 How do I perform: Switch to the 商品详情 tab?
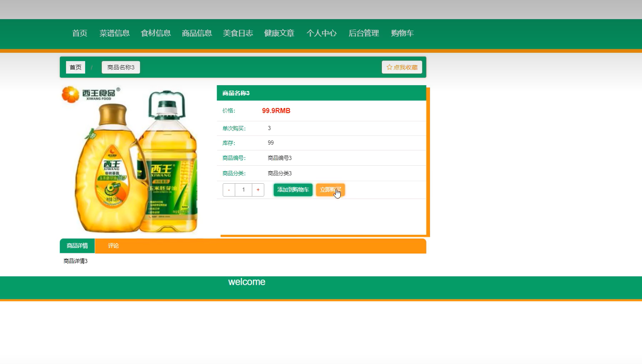(x=77, y=246)
